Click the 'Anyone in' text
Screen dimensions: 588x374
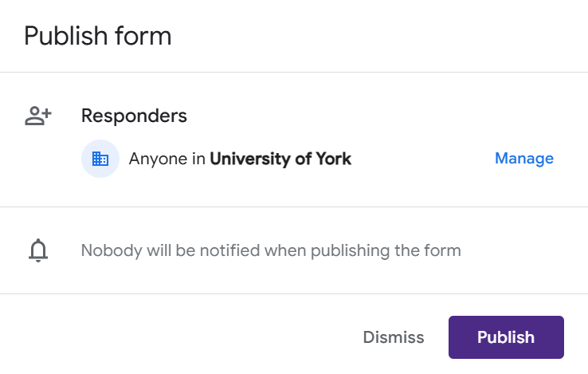coord(167,159)
